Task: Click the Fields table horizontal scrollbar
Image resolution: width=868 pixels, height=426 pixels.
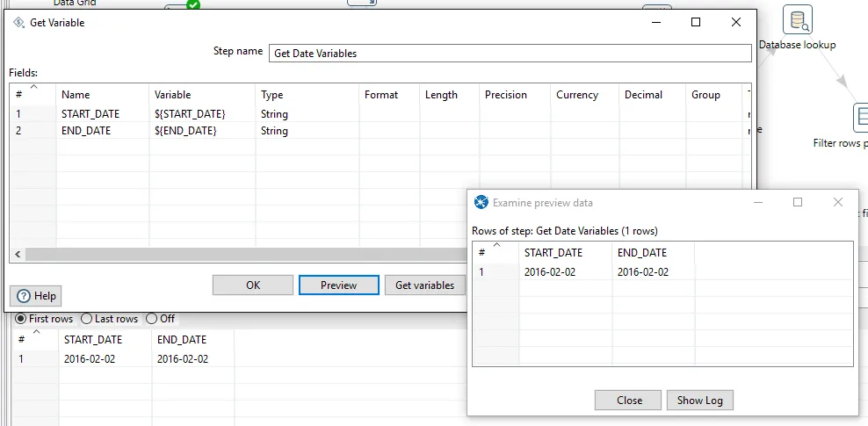Action: click(246, 255)
